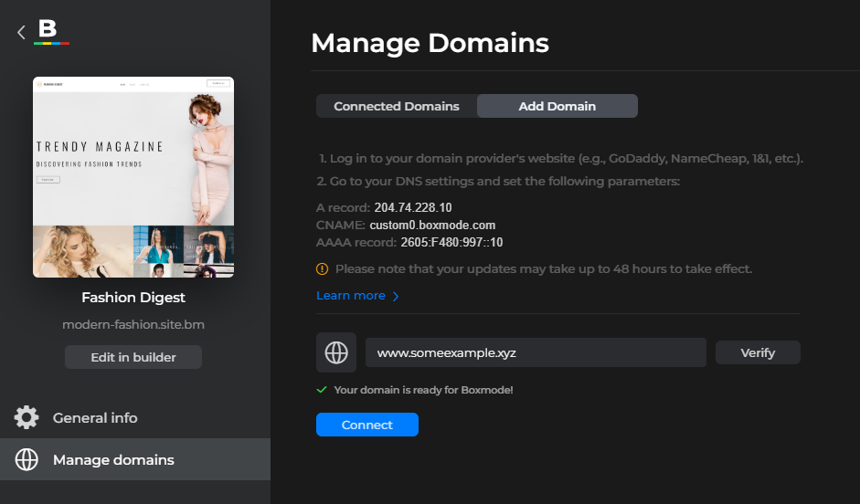Open General info in the sidebar
The width and height of the screenshot is (860, 504).
(95, 417)
